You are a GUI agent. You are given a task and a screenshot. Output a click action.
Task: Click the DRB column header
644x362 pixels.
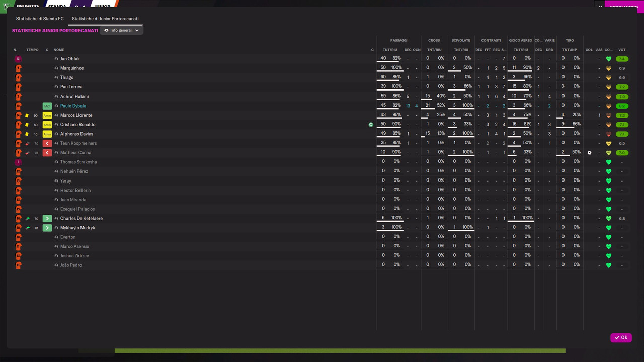coord(549,50)
